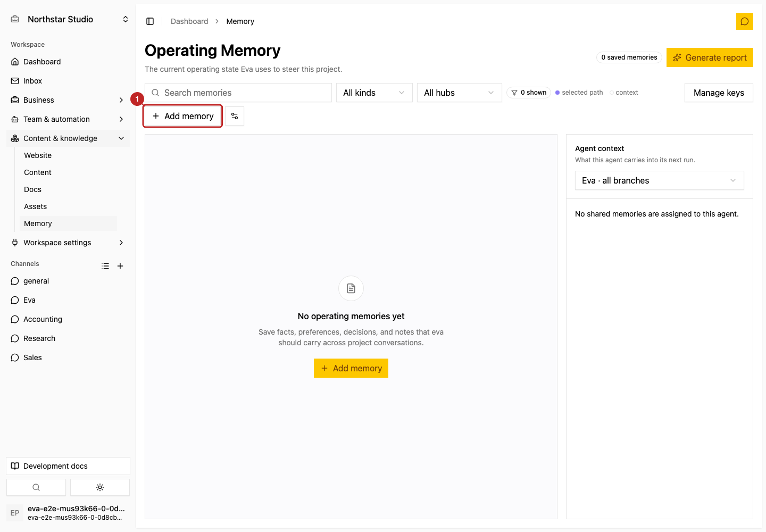
Task: Click the 0 saved memories badge
Action: click(x=629, y=57)
